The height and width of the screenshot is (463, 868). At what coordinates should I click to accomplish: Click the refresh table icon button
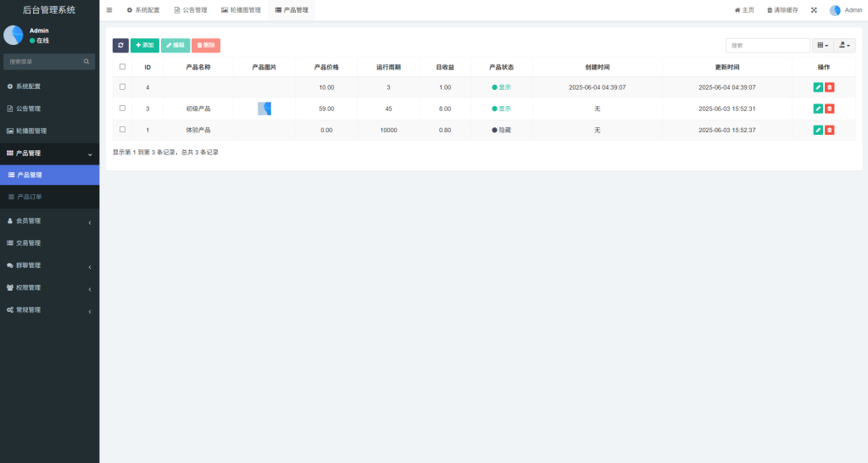(120, 46)
